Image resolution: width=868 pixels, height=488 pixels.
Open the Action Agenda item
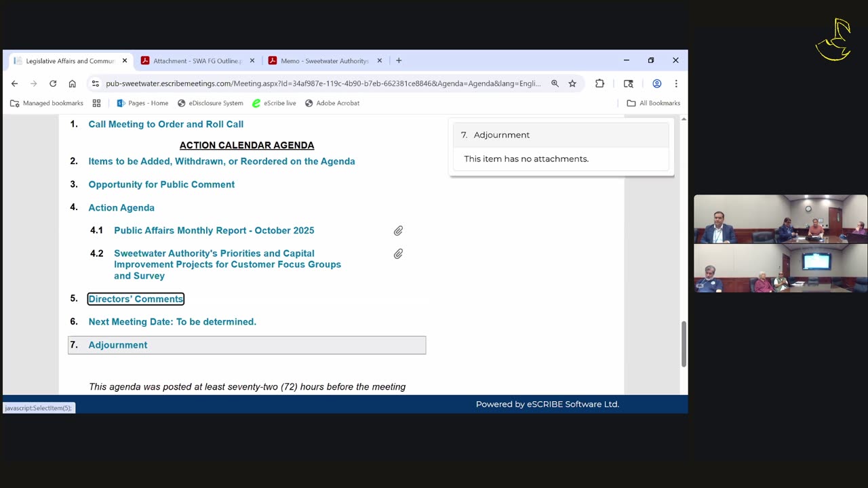[121, 207]
